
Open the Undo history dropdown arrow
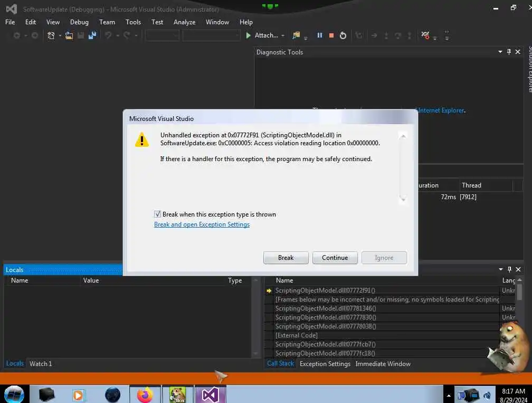pos(117,35)
